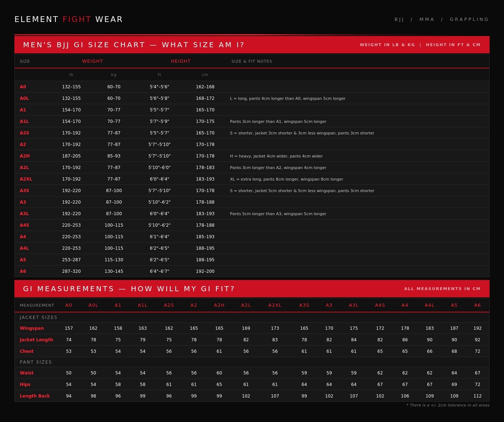This screenshot has height=422, width=504.
Task: Click the A3L column header in measurements
Action: 354,305
